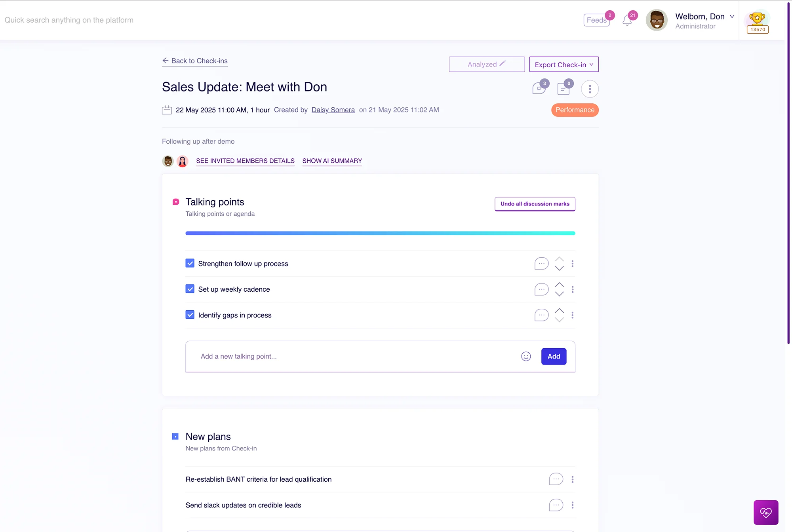Click the Analyzed status button
This screenshot has height=532, width=792.
pos(487,64)
